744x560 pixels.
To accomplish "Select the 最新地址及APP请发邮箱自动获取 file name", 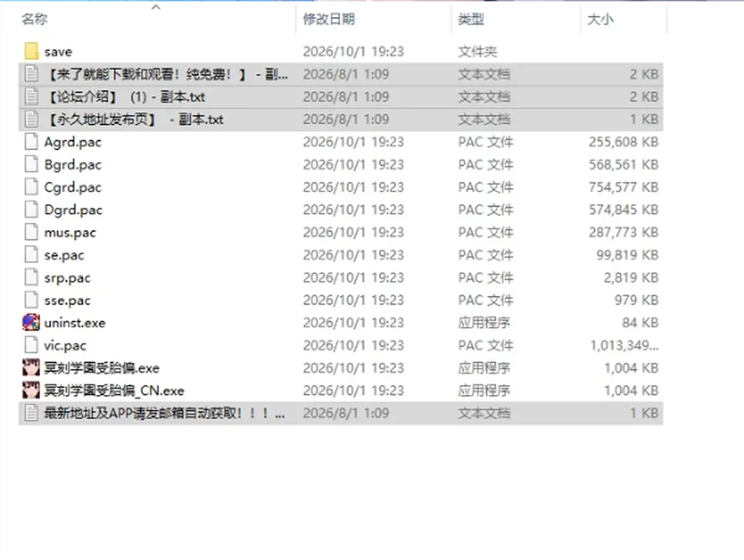I will click(164, 413).
